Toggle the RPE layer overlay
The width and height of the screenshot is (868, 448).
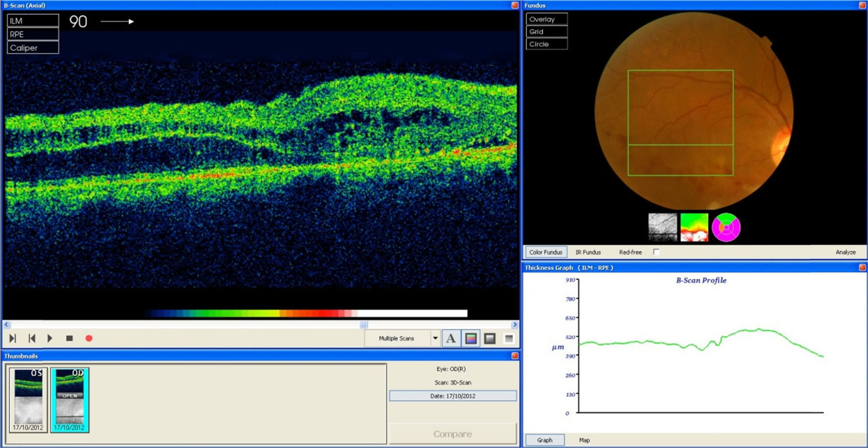pyautogui.click(x=33, y=34)
